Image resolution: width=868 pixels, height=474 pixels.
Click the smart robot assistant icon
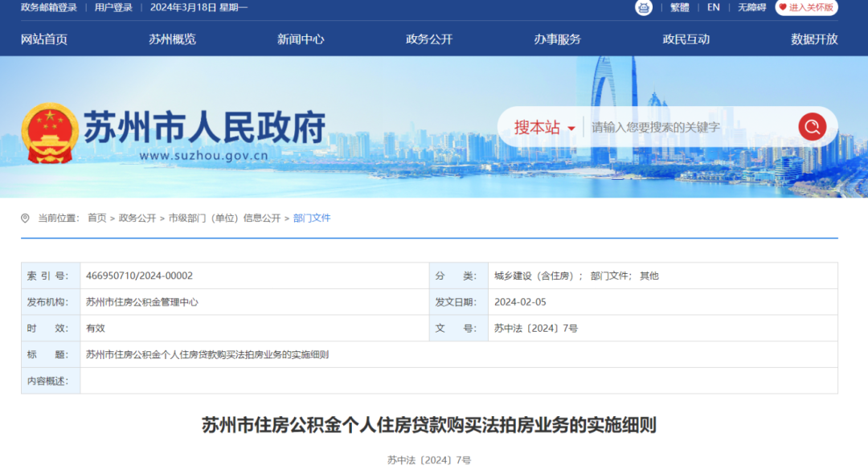[644, 7]
